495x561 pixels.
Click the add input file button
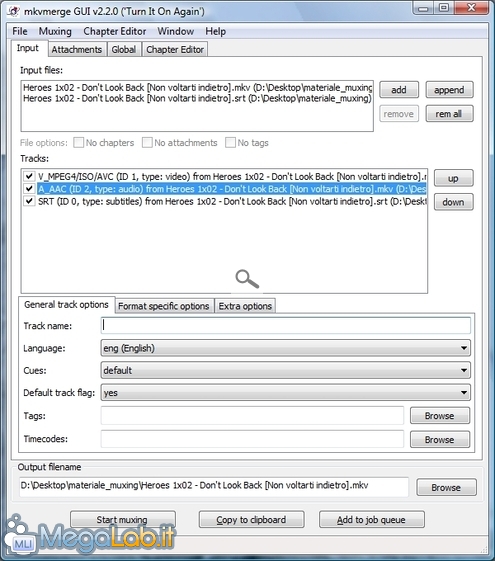399,90
